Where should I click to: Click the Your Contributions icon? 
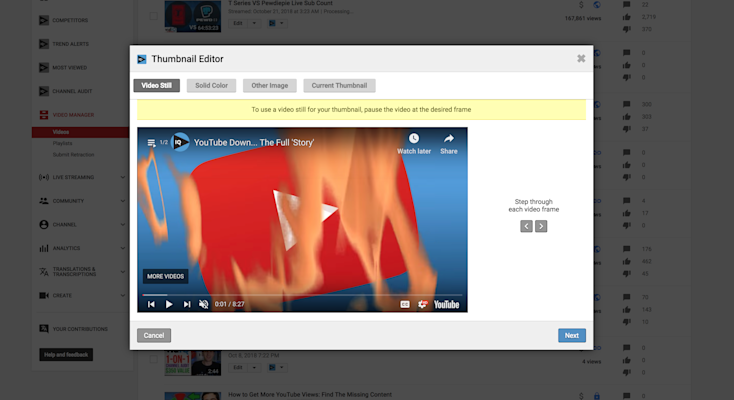44,329
